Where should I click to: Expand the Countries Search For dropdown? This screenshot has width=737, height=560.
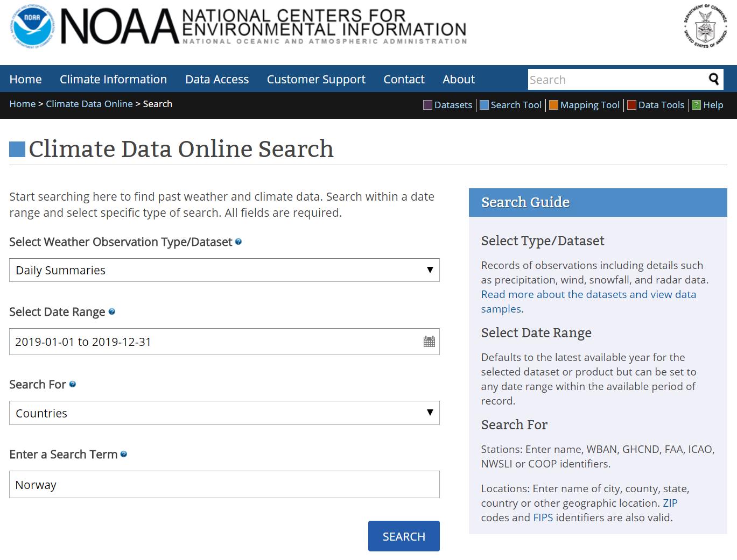pyautogui.click(x=224, y=413)
